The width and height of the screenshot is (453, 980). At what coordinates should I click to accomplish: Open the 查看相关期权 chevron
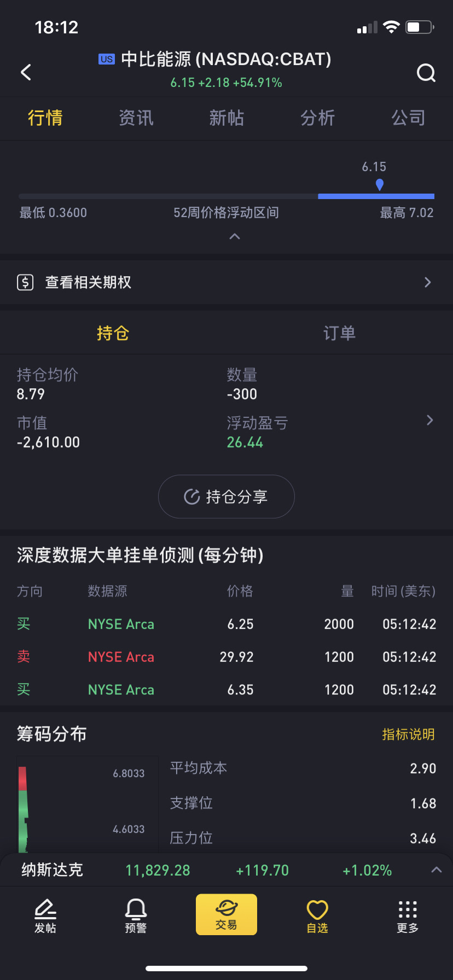click(x=427, y=282)
